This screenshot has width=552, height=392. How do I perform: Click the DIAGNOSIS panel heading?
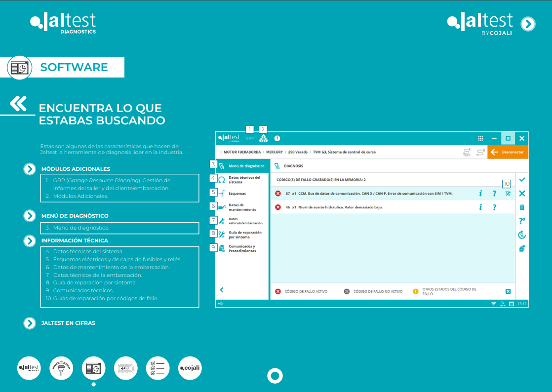pos(293,166)
